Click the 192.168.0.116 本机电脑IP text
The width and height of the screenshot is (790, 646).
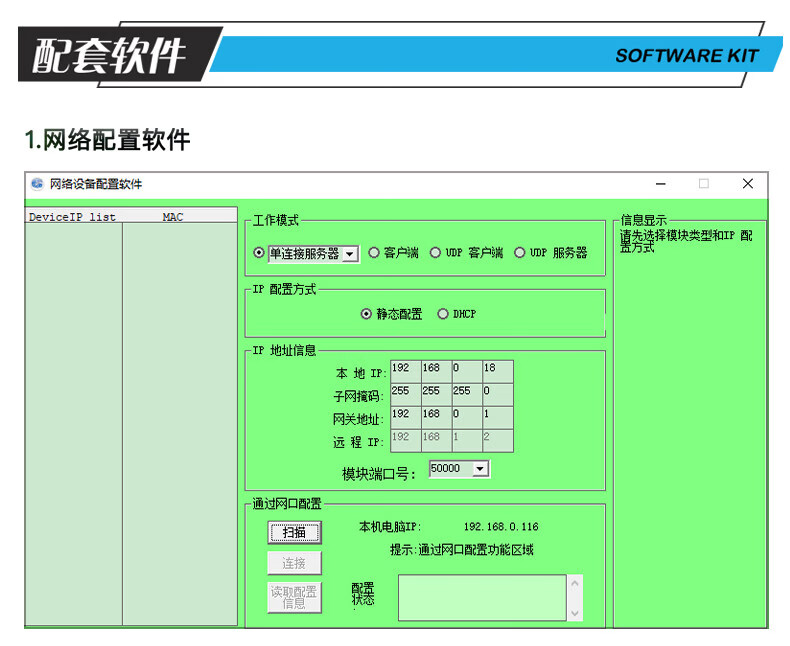point(501,527)
